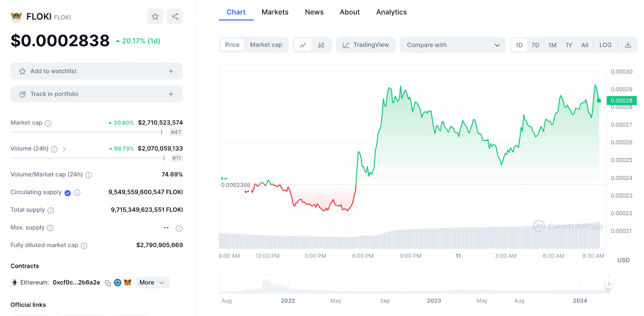644x316 pixels.
Task: Click market cap value $2,710,523,574
Action: pyautogui.click(x=160, y=123)
